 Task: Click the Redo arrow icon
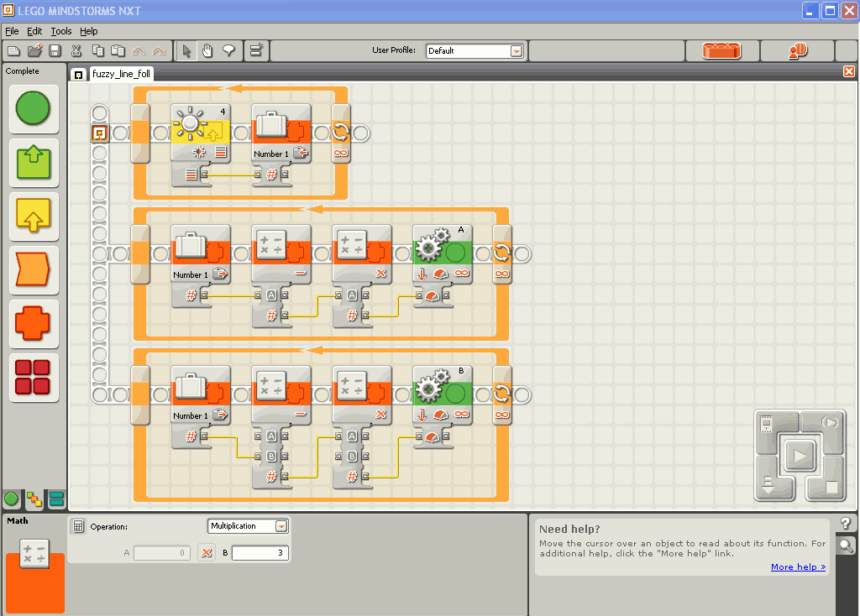[159, 51]
